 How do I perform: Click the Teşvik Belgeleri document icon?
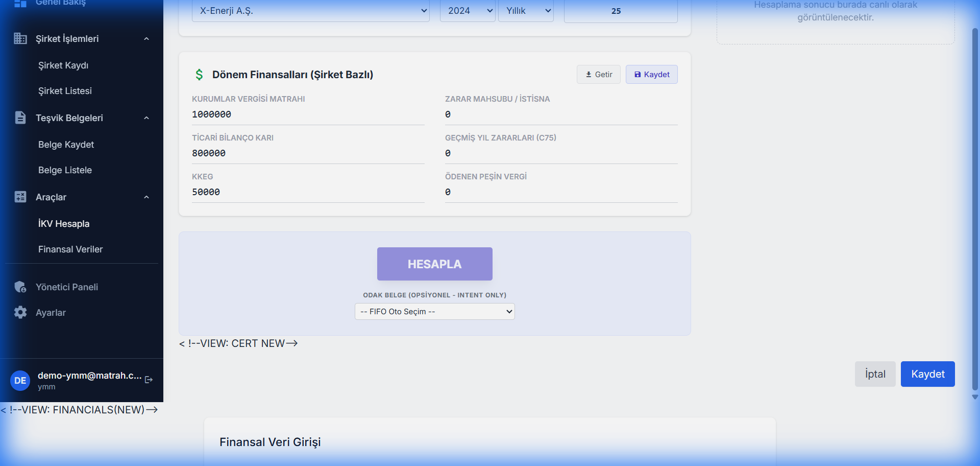coord(20,118)
